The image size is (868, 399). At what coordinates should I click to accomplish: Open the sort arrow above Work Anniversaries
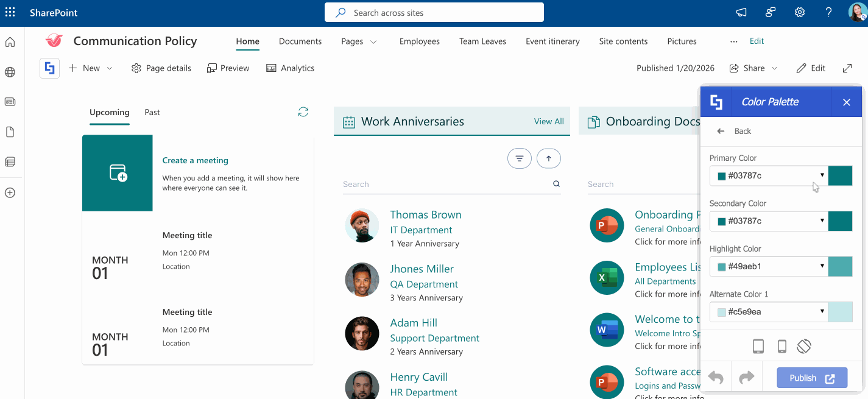[548, 158]
